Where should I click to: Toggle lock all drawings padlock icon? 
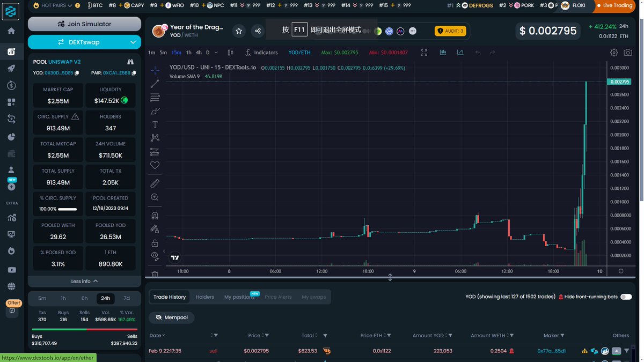click(155, 242)
